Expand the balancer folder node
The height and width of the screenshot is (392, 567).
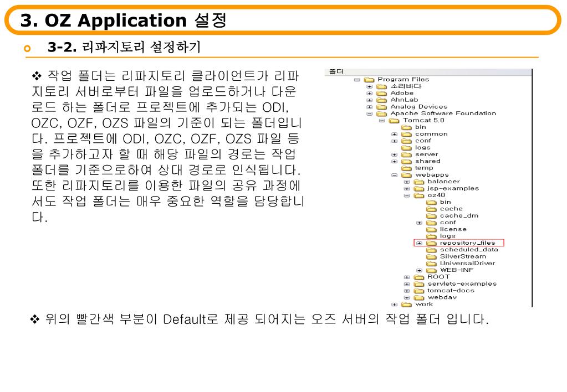[x=407, y=182]
